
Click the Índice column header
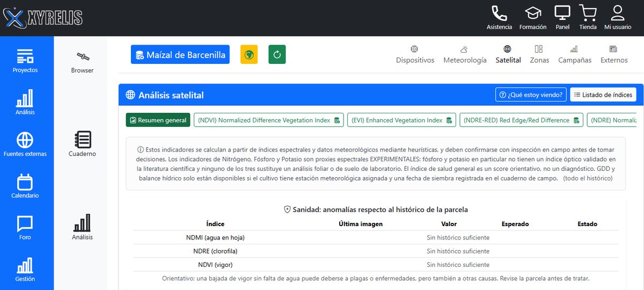(215, 224)
